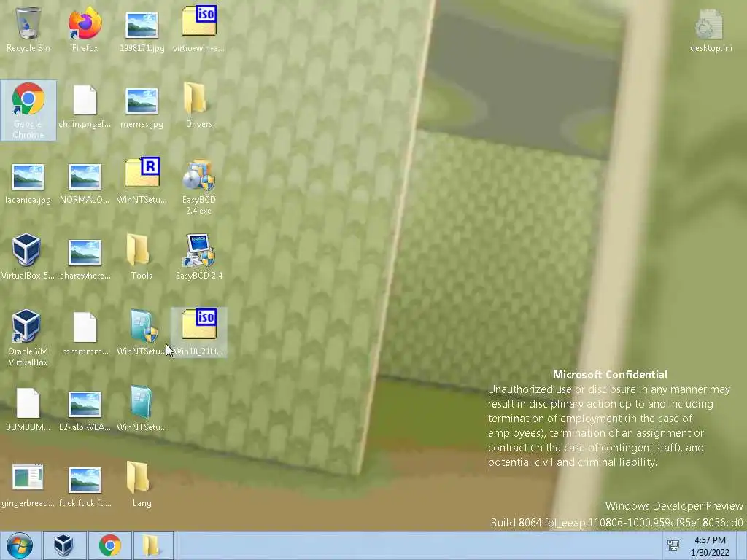This screenshot has height=560, width=747.
Task: Select the 1998171.jpg image file
Action: coord(142,31)
